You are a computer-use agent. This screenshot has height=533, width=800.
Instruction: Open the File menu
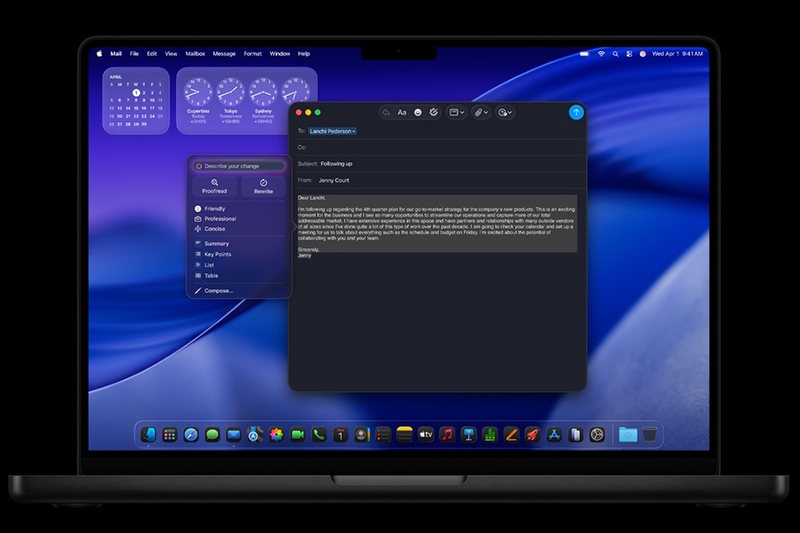tap(134, 54)
